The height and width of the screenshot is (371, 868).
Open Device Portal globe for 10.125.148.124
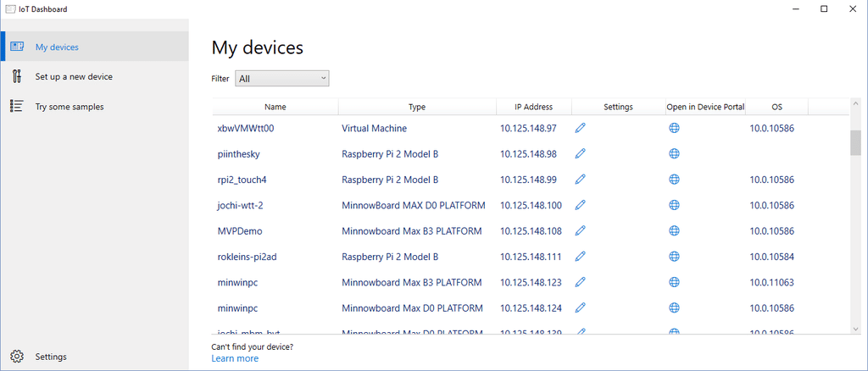674,307
